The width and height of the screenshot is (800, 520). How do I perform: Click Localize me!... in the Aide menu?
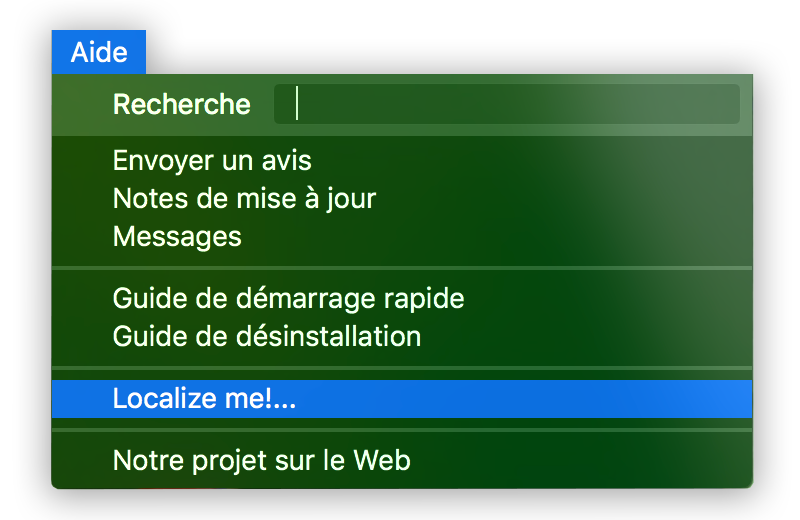[x=204, y=398]
